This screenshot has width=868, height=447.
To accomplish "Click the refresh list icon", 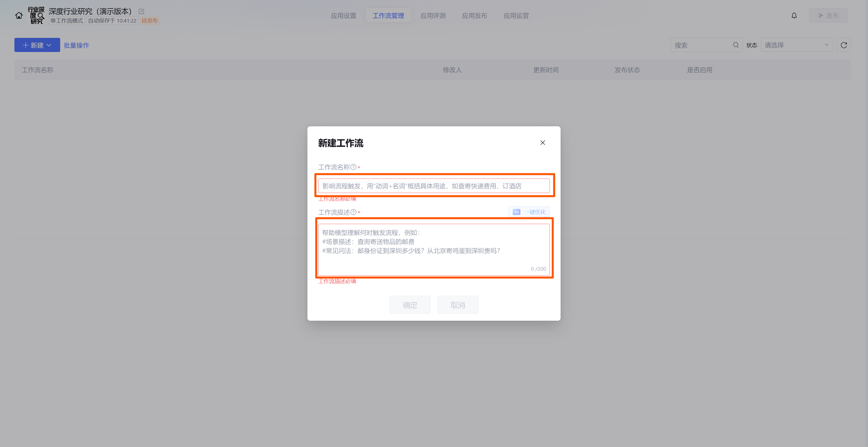I will 843,45.
